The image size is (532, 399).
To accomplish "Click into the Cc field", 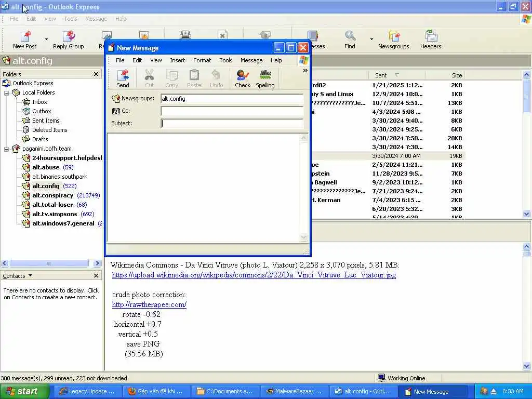I will (x=232, y=111).
